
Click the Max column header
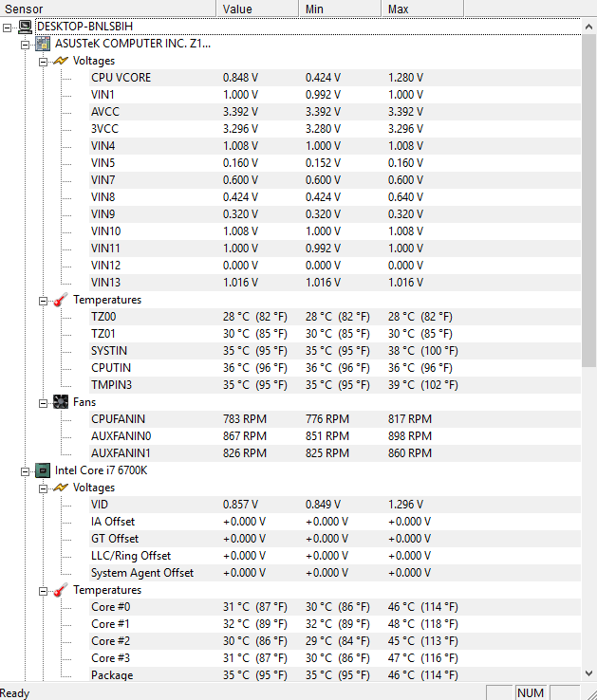(422, 9)
